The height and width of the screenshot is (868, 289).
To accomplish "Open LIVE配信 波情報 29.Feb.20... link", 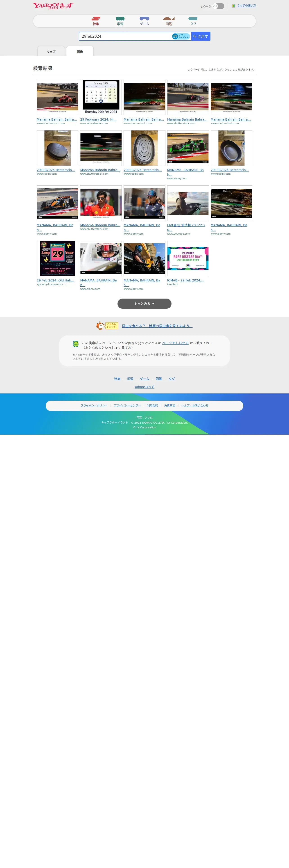I will pos(186,227).
